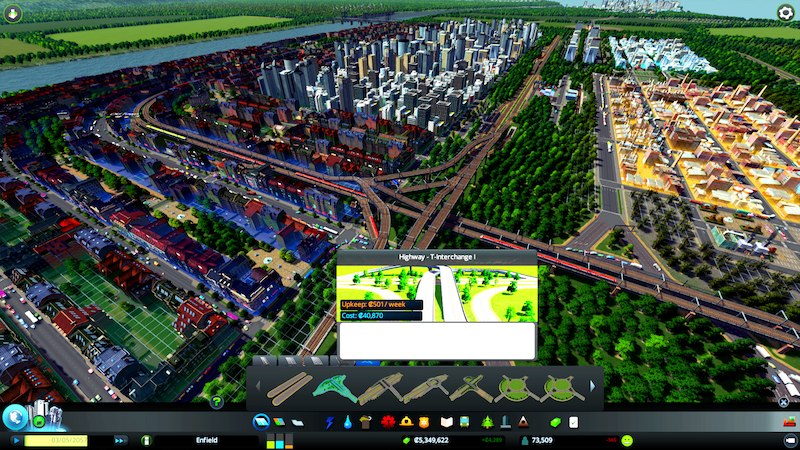Open the options gear in top-right corner

(786, 13)
